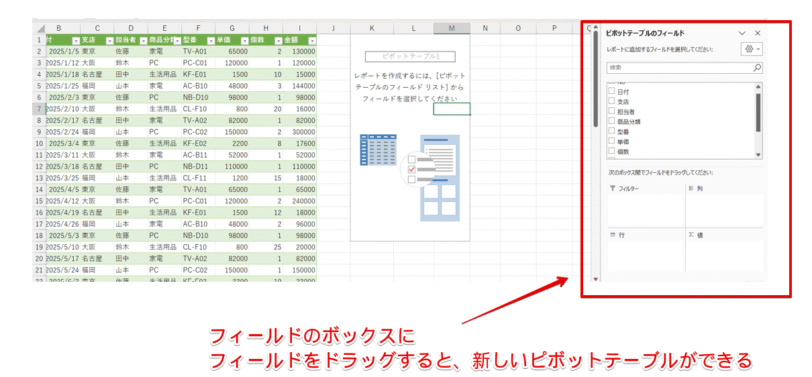Click the field list scrollbar thumb

click(758, 112)
